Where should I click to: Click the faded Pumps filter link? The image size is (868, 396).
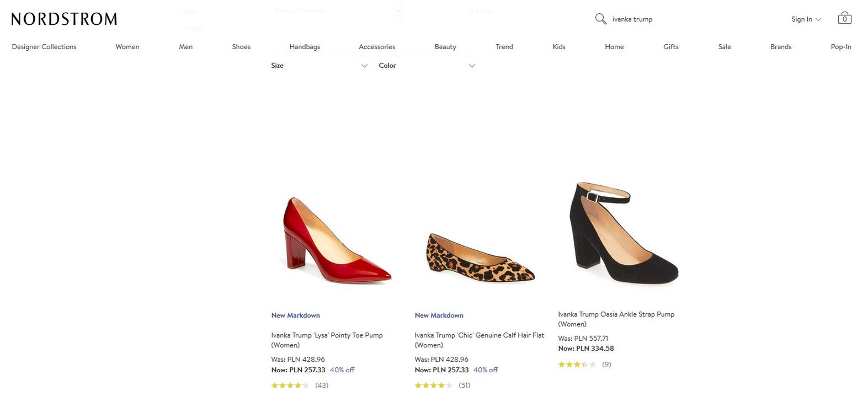coord(193,28)
